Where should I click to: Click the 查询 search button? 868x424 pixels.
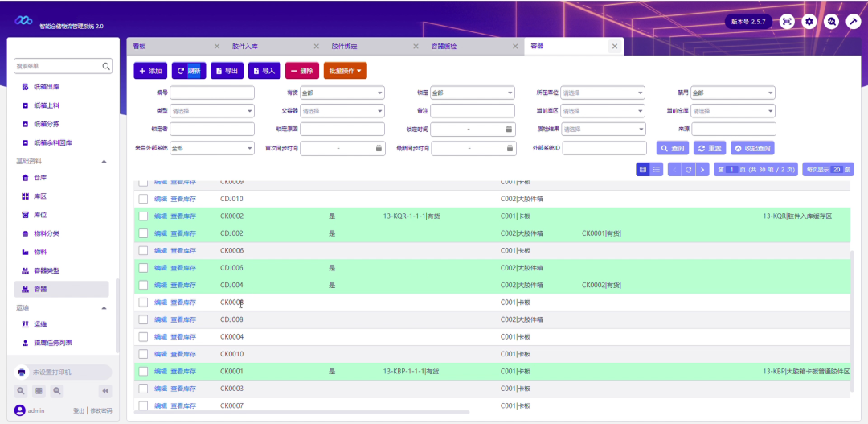pyautogui.click(x=673, y=148)
